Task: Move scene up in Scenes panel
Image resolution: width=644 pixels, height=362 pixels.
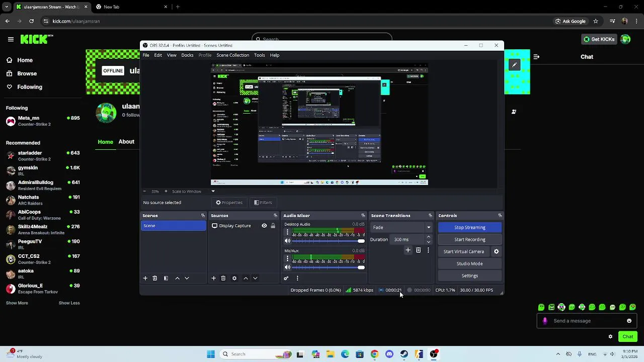Action: 177,278
